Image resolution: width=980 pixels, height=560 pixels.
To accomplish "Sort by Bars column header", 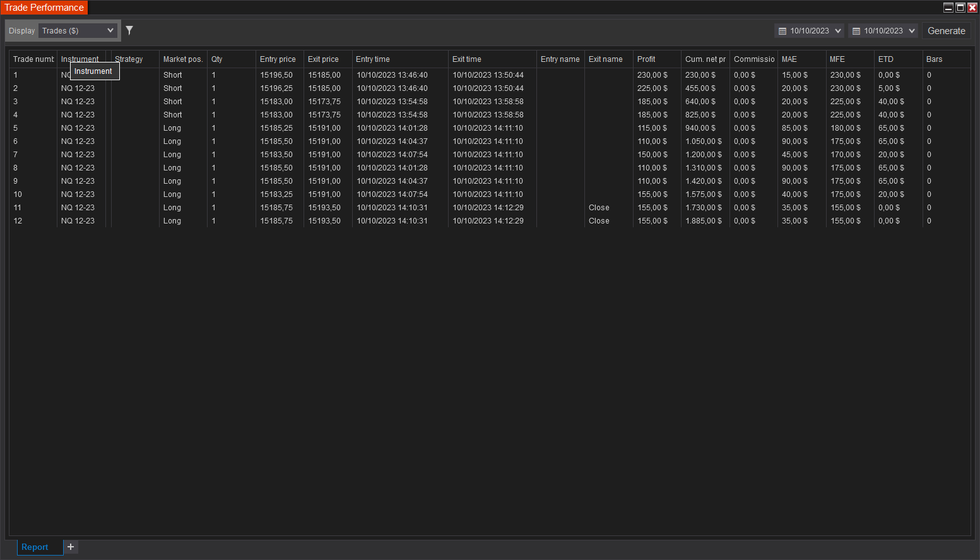I will (947, 59).
